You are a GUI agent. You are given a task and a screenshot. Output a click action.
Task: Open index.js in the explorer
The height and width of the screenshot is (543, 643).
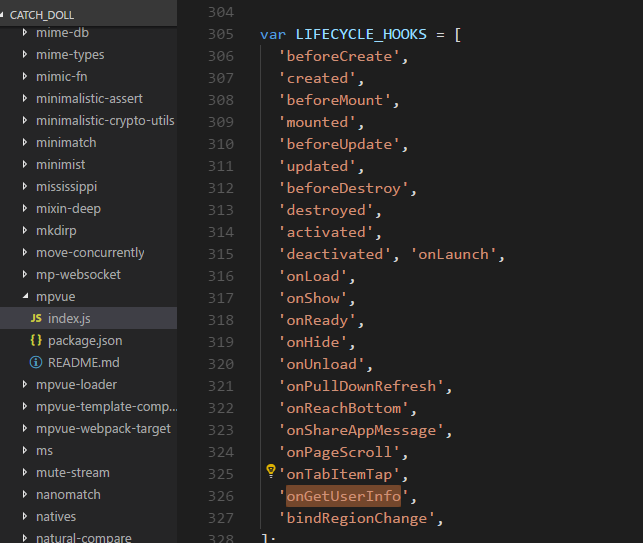[69, 318]
